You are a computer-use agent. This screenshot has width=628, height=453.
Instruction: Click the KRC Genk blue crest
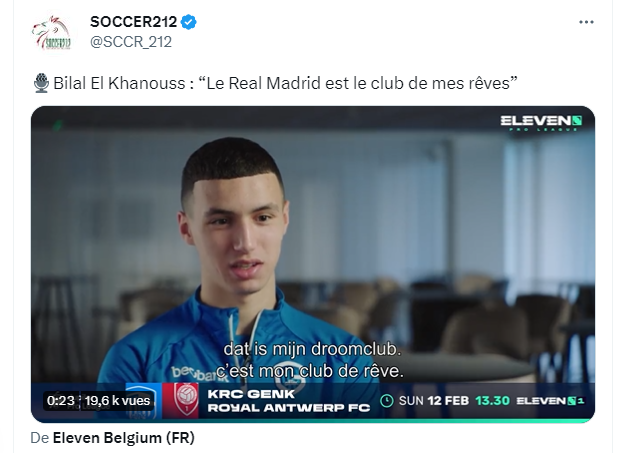(144, 401)
